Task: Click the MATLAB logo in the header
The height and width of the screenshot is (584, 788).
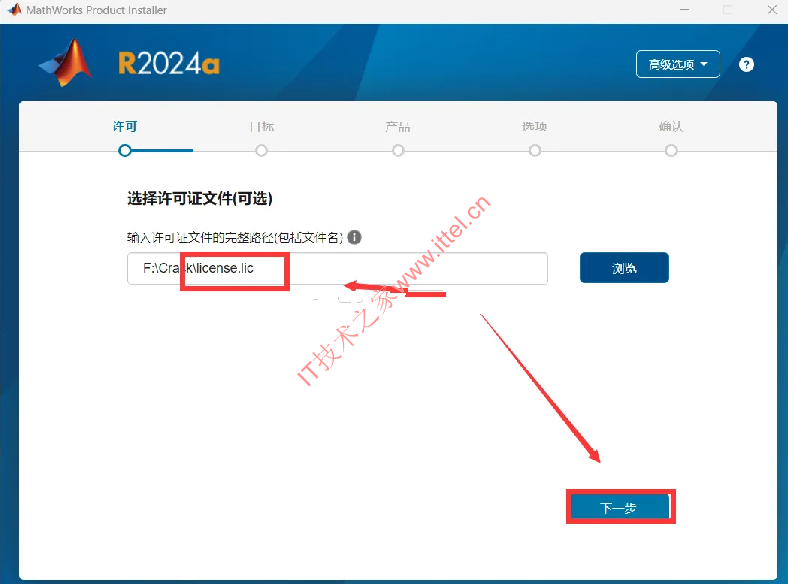Action: (66, 63)
